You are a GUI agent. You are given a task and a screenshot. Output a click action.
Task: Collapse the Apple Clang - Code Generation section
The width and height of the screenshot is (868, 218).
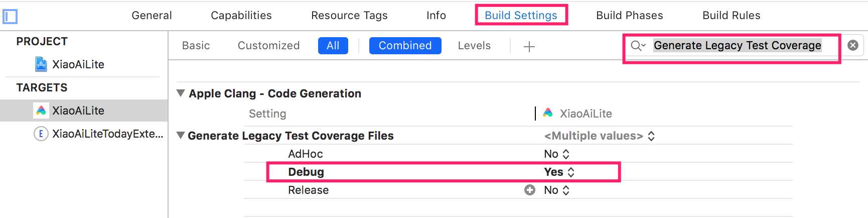[x=181, y=93]
